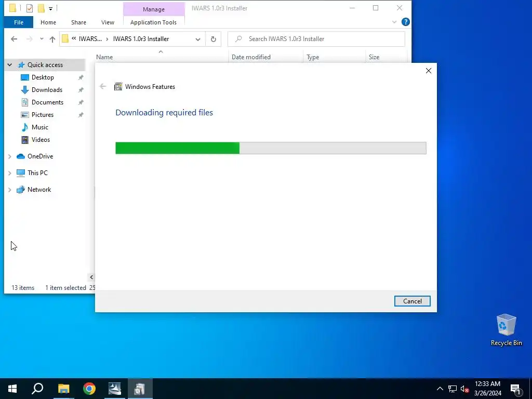Select the Recycle Bin desktop icon
The image size is (532, 399).
coord(506,330)
